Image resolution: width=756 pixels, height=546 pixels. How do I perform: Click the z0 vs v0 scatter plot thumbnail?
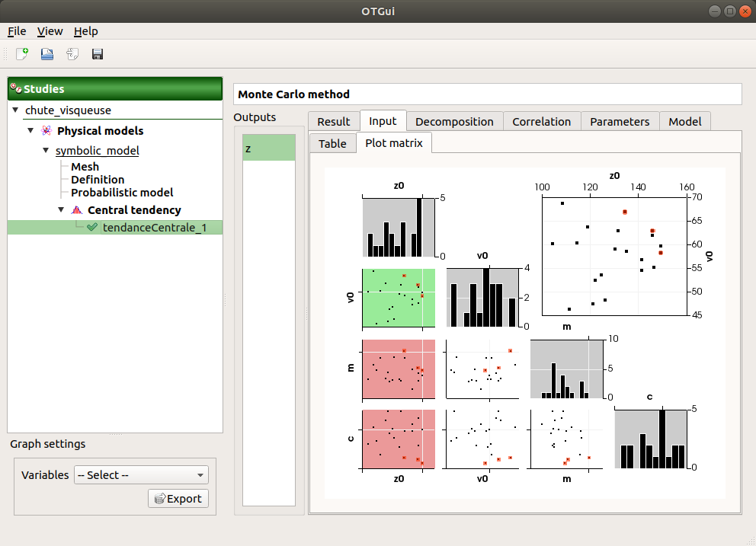tap(398, 298)
